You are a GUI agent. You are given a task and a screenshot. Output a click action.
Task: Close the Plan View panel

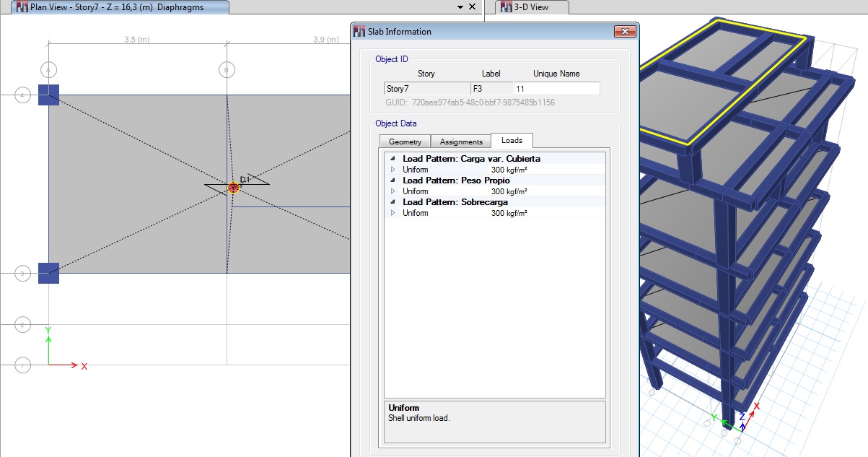point(473,6)
